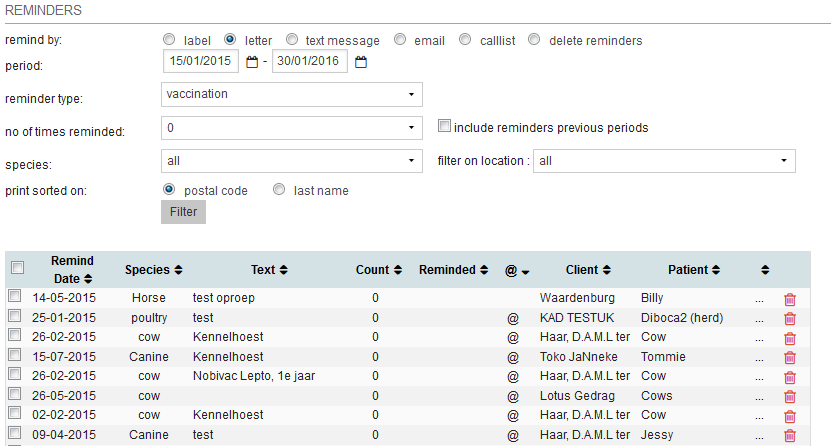Click the period start date field

click(x=200, y=62)
